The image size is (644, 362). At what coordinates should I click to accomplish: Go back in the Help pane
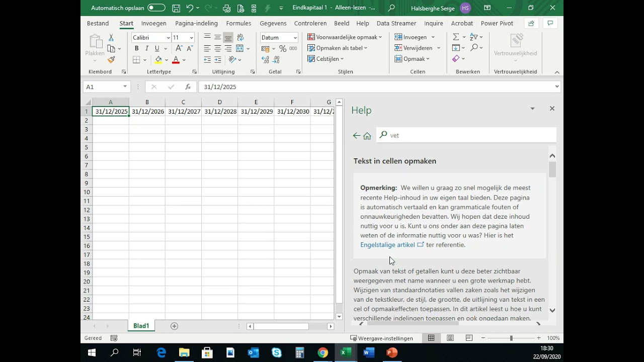point(357,136)
